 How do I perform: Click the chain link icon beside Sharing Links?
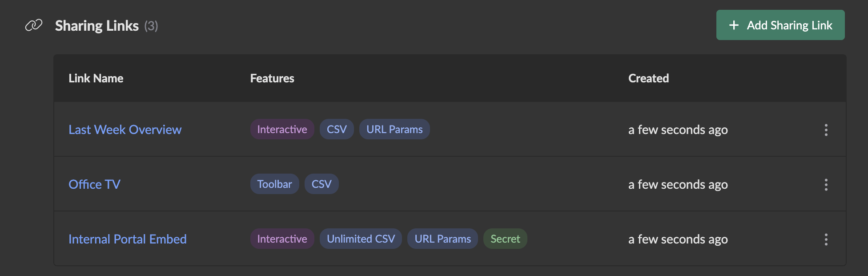pos(34,25)
